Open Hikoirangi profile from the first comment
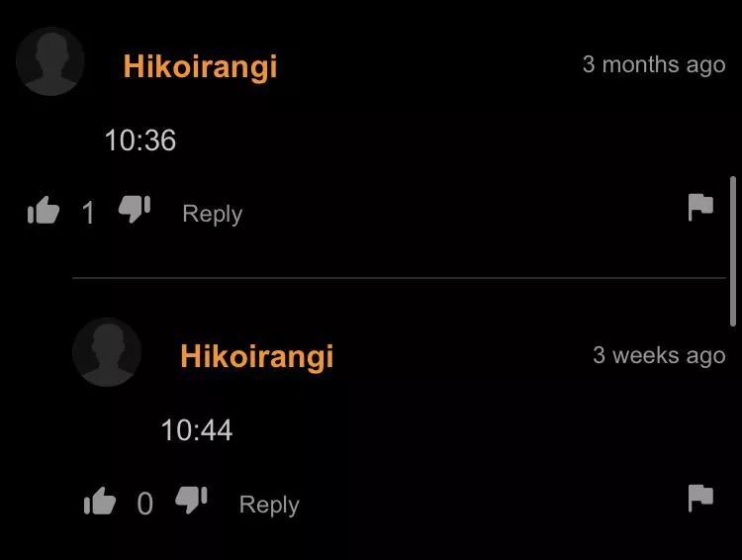This screenshot has width=742, height=560. pyautogui.click(x=200, y=66)
